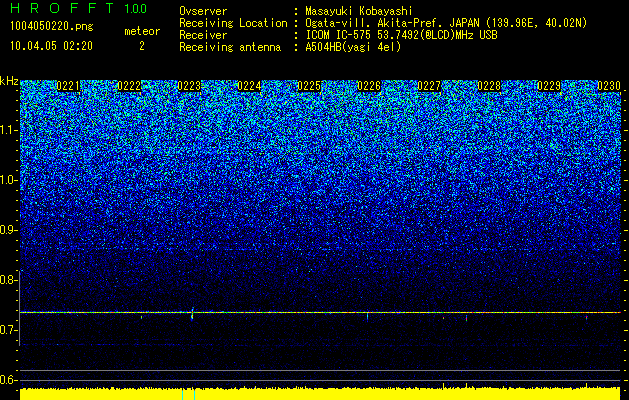The width and height of the screenshot is (629, 400).
Task: Click the meteor echo just before 0226
Action: (367, 317)
